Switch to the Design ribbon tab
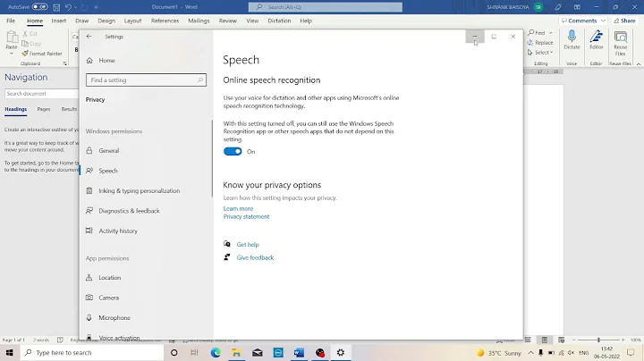 (106, 21)
